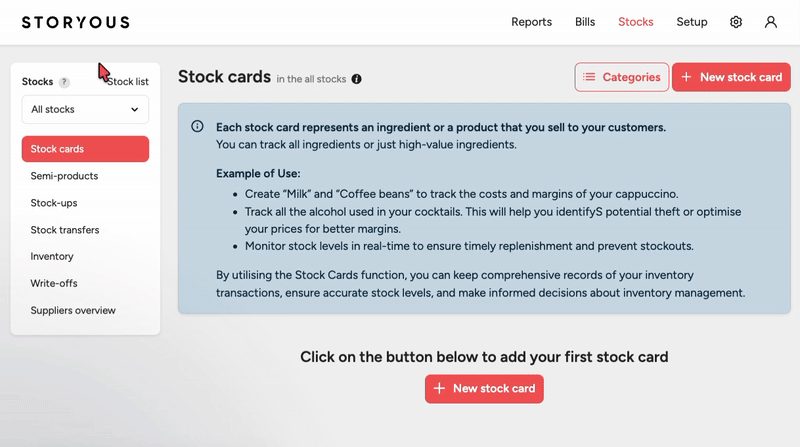Click the top New stock card button
This screenshot has height=447, width=800.
pyautogui.click(x=731, y=77)
